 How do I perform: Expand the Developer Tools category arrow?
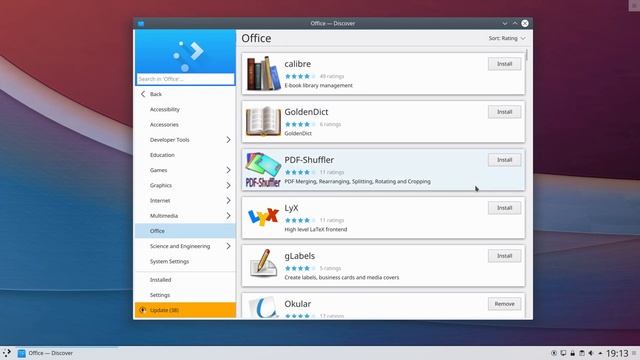pyautogui.click(x=228, y=140)
